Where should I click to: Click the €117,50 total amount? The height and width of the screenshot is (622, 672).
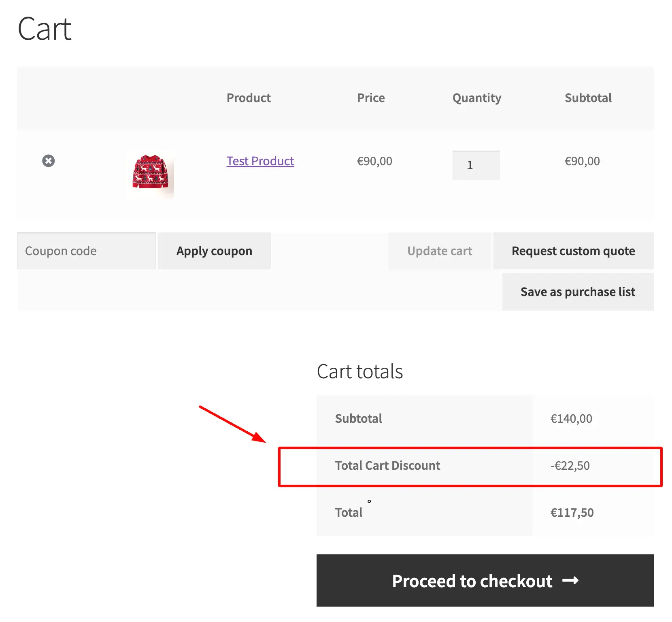[572, 513]
